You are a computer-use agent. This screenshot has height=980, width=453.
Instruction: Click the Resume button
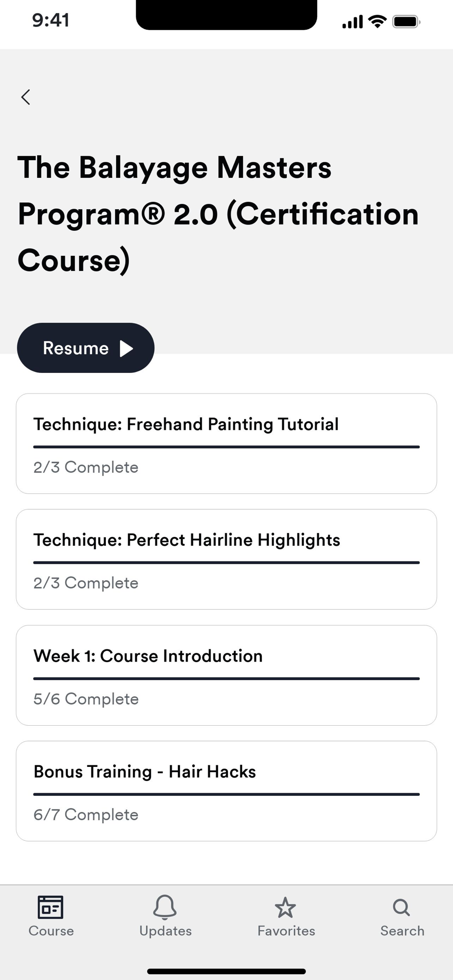click(x=86, y=348)
